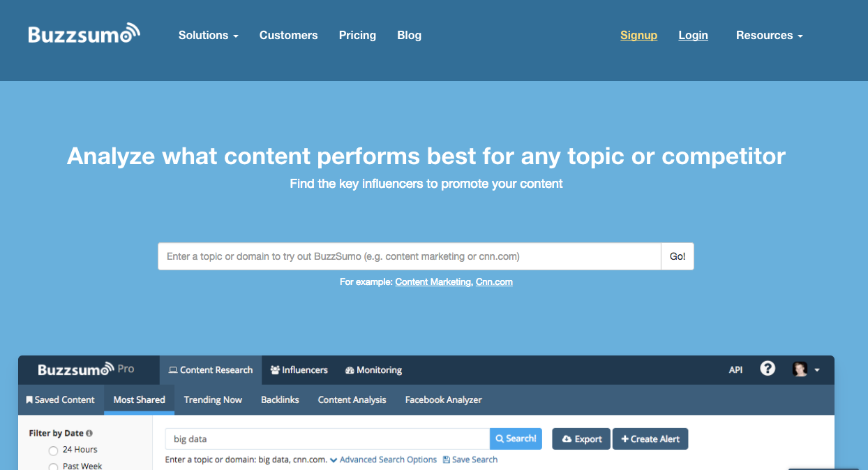Select the 24 Hours radio button
Viewport: 868px width, 470px height.
click(53, 450)
